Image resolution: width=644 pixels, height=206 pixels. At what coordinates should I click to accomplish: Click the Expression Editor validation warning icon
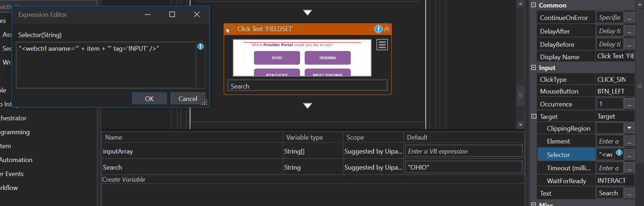coord(201,46)
